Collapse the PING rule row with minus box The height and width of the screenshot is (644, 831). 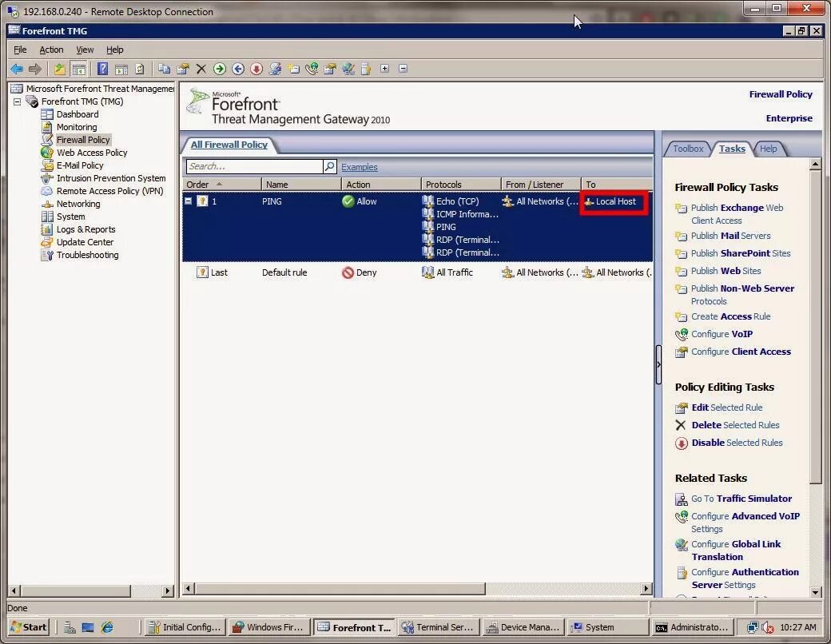(x=188, y=201)
